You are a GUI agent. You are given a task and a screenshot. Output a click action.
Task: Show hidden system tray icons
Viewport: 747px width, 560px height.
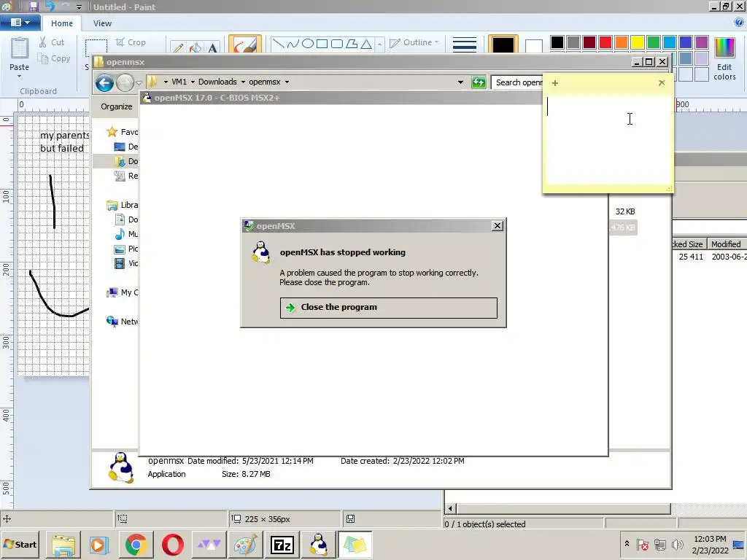click(x=627, y=544)
